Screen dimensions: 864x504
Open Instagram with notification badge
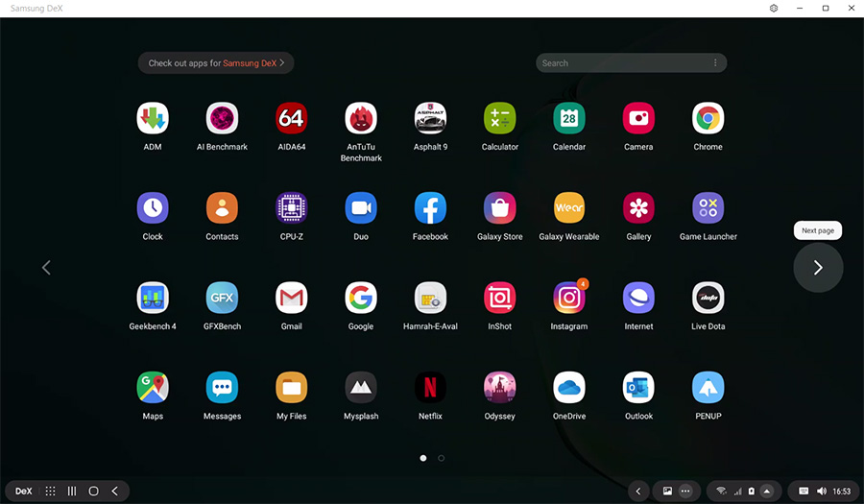(569, 298)
